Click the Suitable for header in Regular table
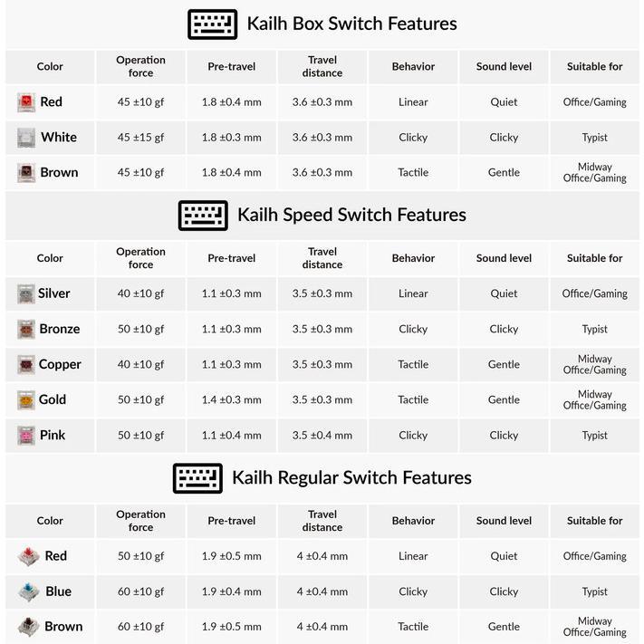 pyautogui.click(x=594, y=521)
